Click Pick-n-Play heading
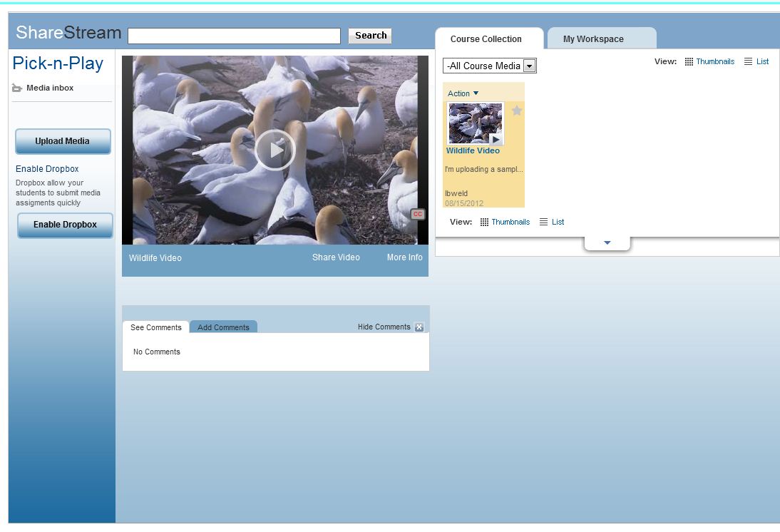Viewport: 780px width, 532px height. click(58, 63)
